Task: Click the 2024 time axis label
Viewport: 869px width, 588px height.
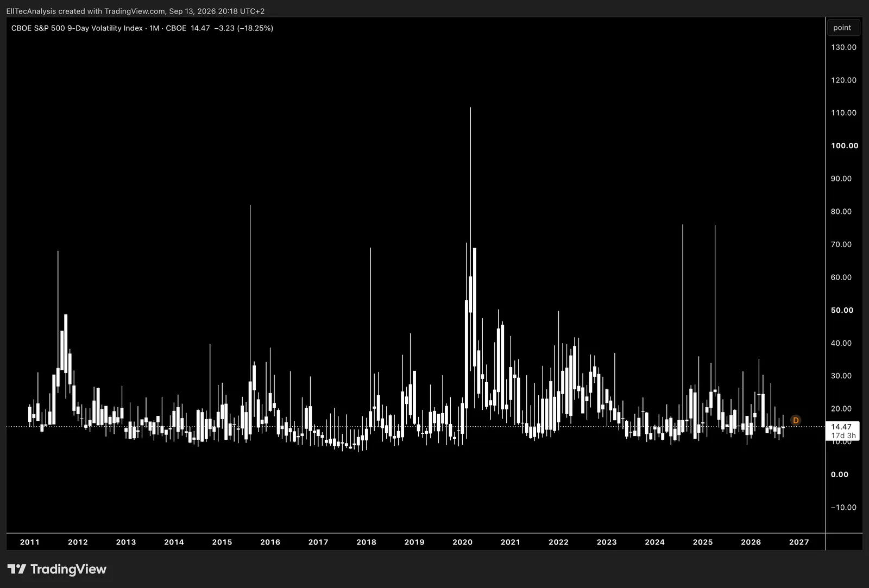Action: click(x=655, y=542)
